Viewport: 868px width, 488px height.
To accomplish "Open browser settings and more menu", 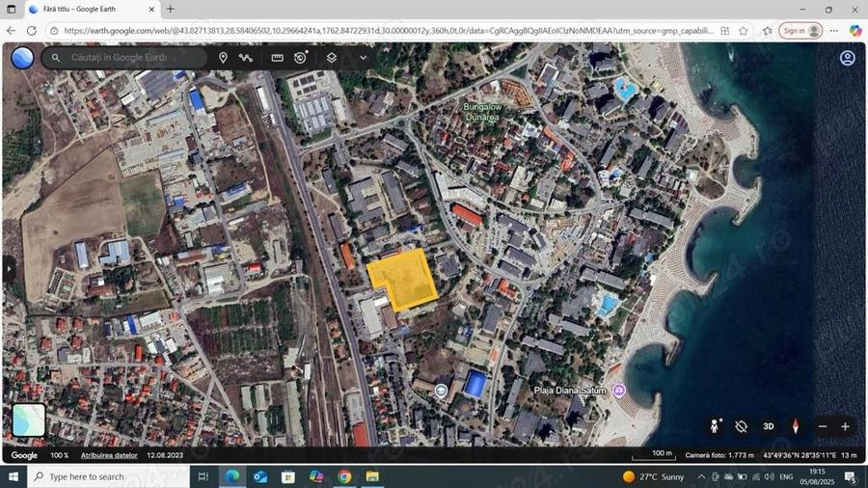I will click(833, 31).
